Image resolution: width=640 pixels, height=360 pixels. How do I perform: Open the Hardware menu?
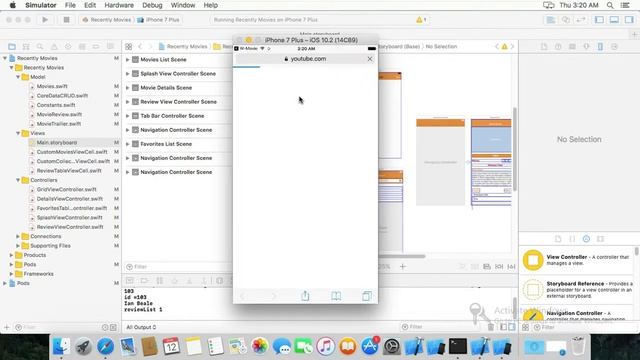(x=119, y=5)
